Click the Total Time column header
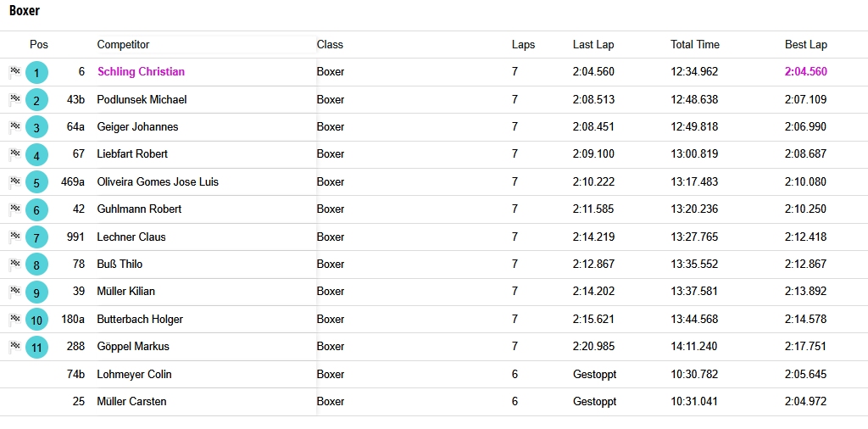 coord(695,45)
